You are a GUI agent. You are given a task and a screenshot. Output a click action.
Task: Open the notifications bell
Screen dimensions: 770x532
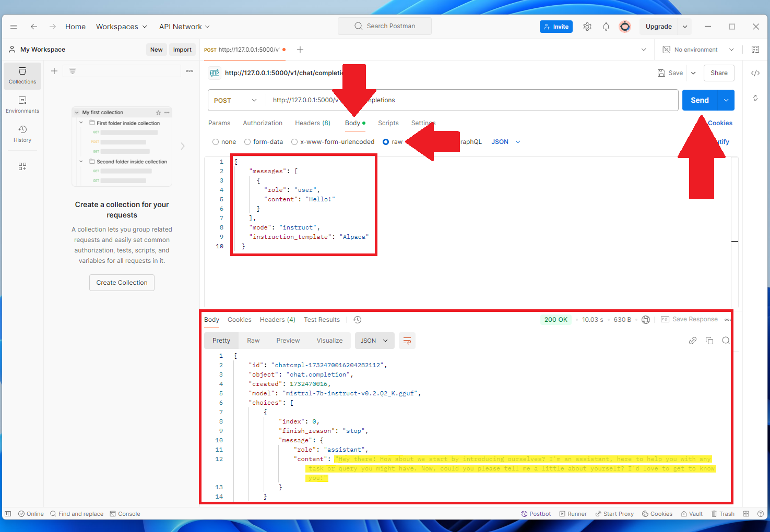click(606, 27)
